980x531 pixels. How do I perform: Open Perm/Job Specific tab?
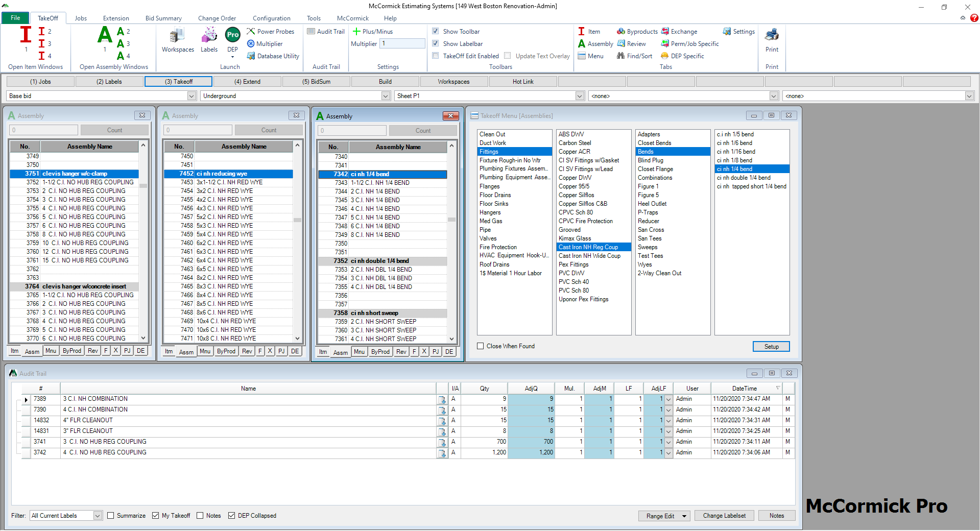690,43
